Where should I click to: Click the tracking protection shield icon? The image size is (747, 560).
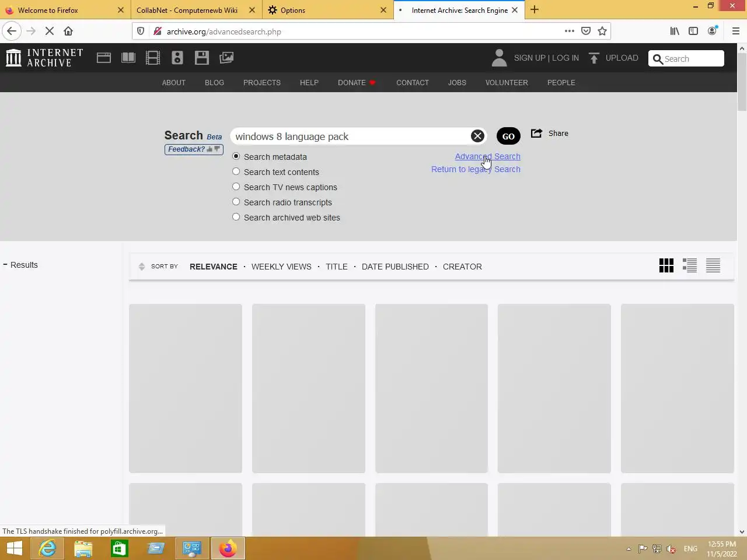(x=141, y=31)
